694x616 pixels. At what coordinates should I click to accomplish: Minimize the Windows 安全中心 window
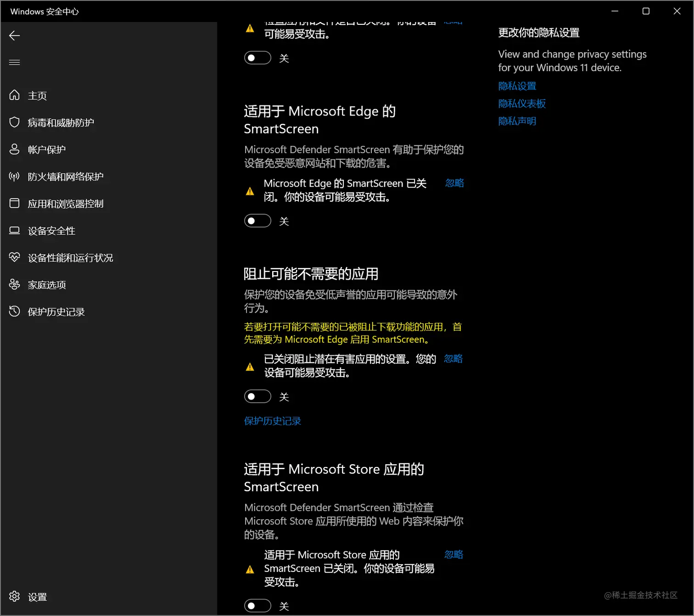(615, 11)
